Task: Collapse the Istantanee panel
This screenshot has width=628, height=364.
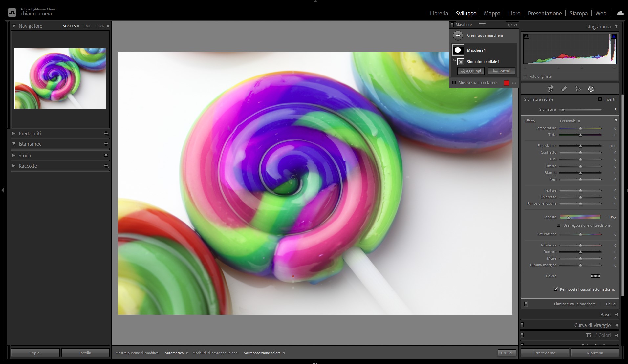Action: [x=14, y=144]
